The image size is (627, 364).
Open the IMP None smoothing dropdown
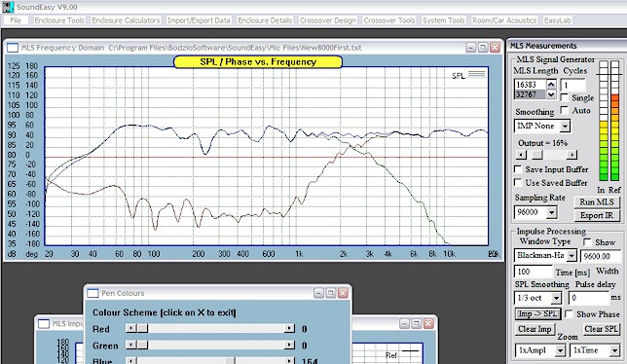pyautogui.click(x=565, y=127)
